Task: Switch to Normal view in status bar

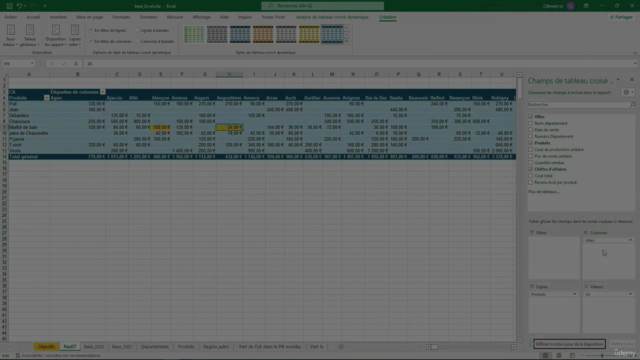Action: coord(545,356)
